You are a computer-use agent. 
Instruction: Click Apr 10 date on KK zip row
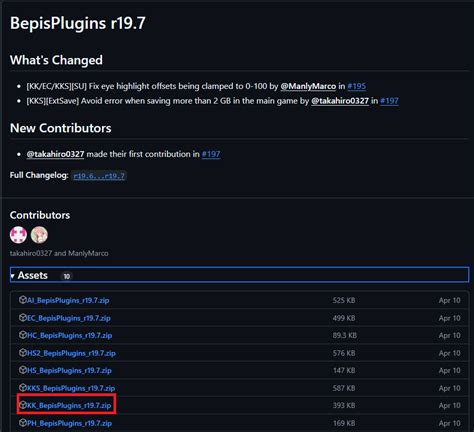pyautogui.click(x=449, y=405)
